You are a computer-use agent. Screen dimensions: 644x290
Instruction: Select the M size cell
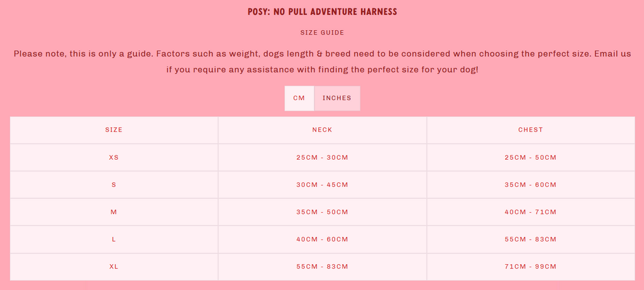(x=114, y=212)
